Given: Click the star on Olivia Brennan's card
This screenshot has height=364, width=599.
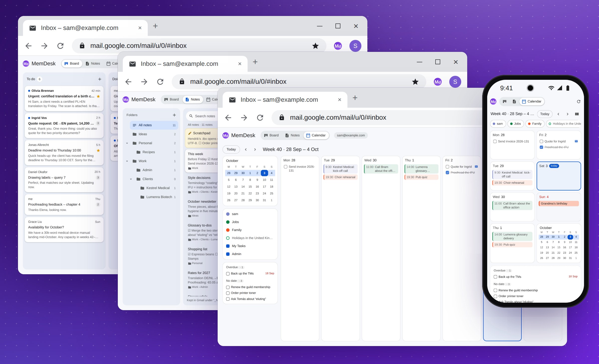Looking at the screenshot, I should (x=98, y=96).
